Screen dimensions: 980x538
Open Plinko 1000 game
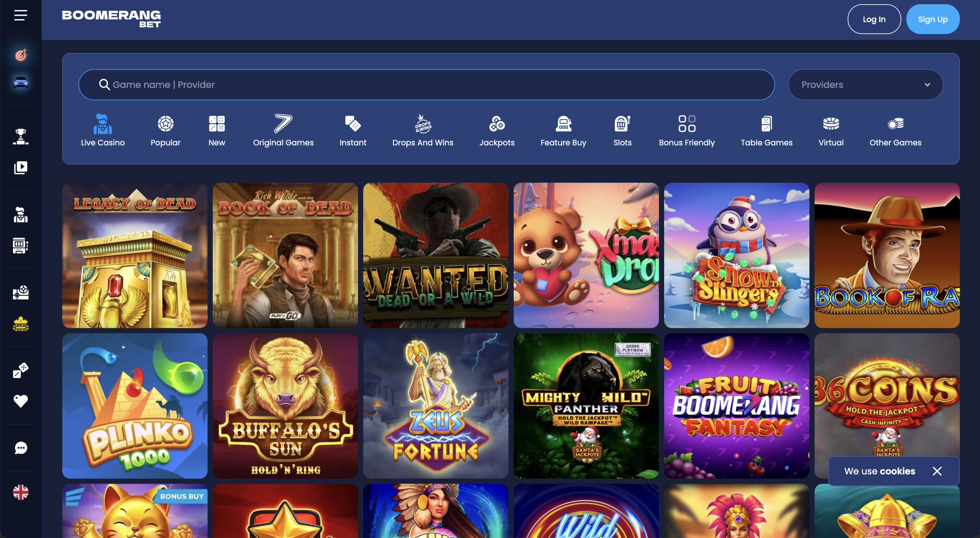click(x=135, y=406)
